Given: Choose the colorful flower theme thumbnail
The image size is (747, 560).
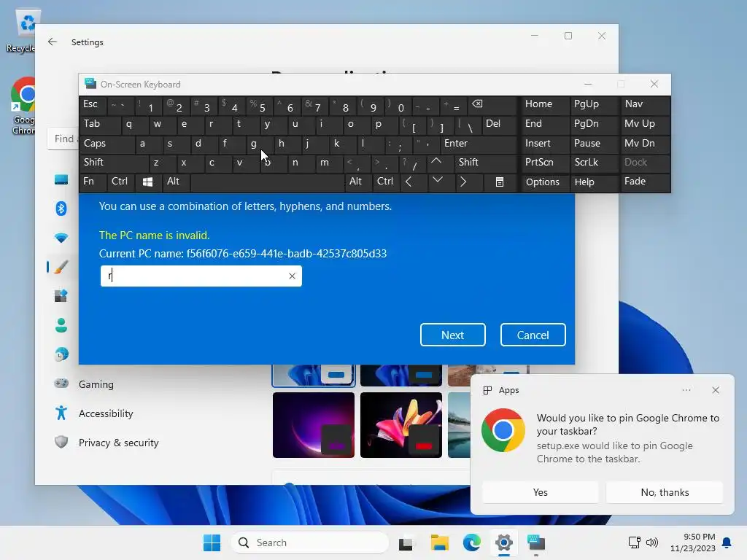Looking at the screenshot, I should pos(401,425).
